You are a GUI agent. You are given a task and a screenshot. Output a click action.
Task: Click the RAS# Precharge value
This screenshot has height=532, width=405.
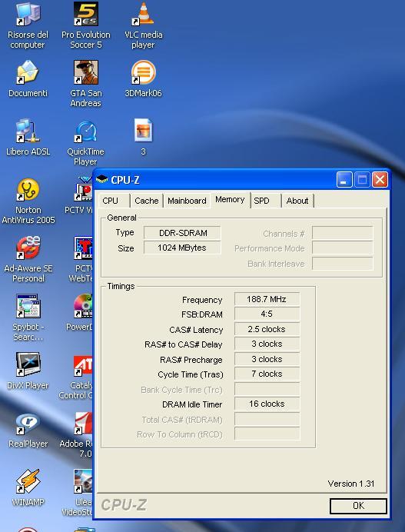coord(267,359)
